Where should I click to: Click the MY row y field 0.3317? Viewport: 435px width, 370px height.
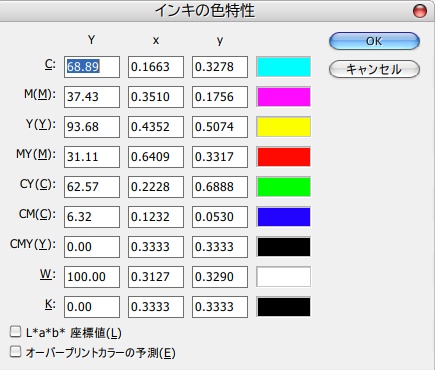(x=220, y=157)
